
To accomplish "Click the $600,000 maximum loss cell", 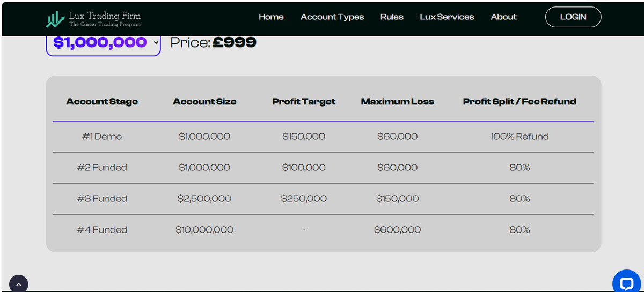I will click(x=398, y=230).
